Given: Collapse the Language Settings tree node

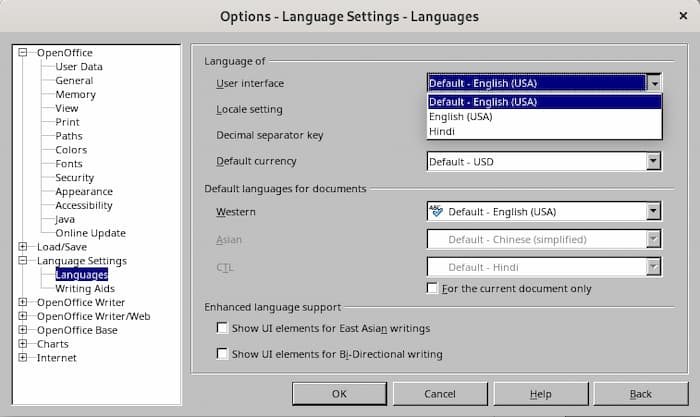Looking at the screenshot, I should (24, 261).
